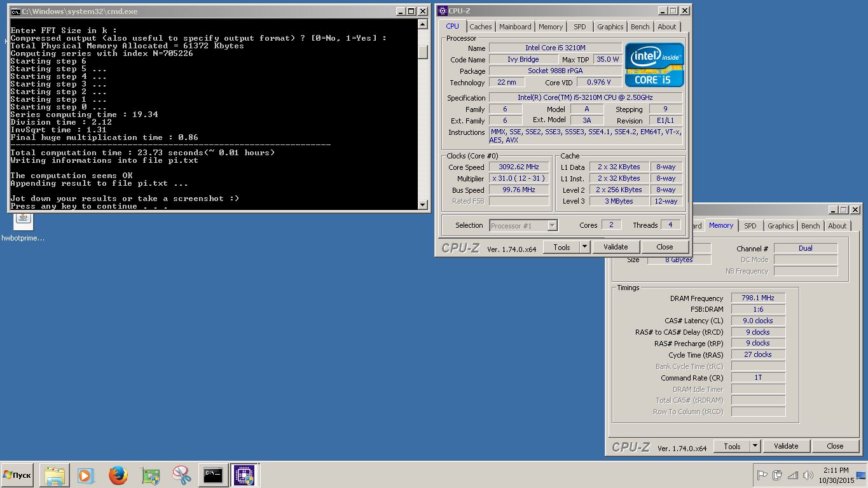
Task: Click the 1T Command Rate value
Action: pos(758,377)
